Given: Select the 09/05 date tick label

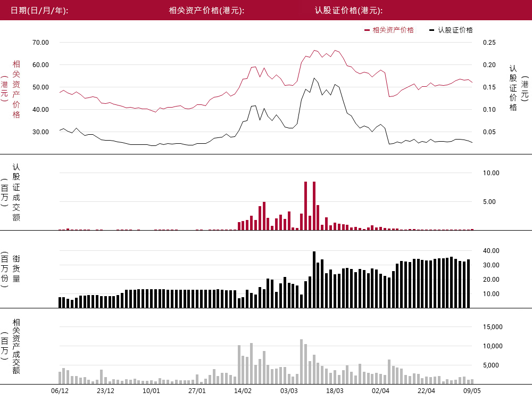Looking at the screenshot, I should (472, 391).
